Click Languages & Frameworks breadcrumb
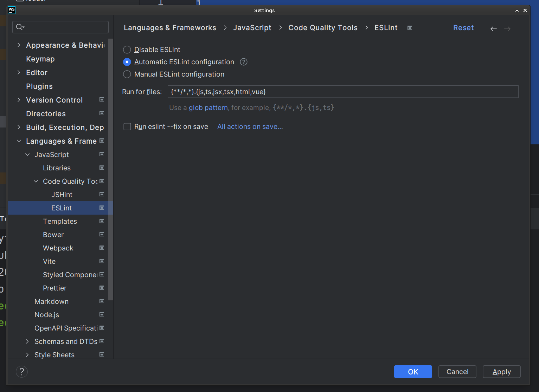Screen dimensions: 539x392 (x=170, y=28)
